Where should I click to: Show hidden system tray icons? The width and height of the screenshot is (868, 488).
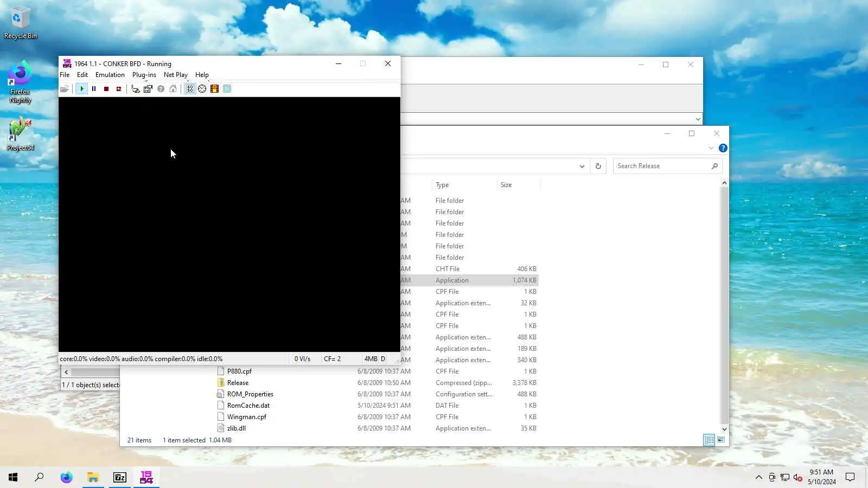pos(759,477)
